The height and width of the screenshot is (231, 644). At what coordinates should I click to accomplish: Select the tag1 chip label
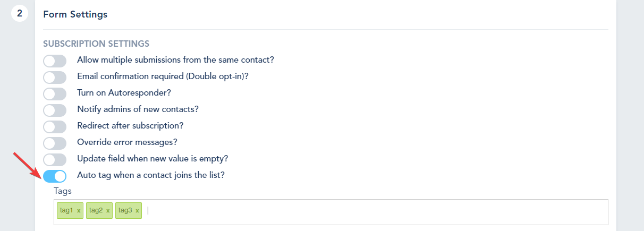tap(66, 211)
